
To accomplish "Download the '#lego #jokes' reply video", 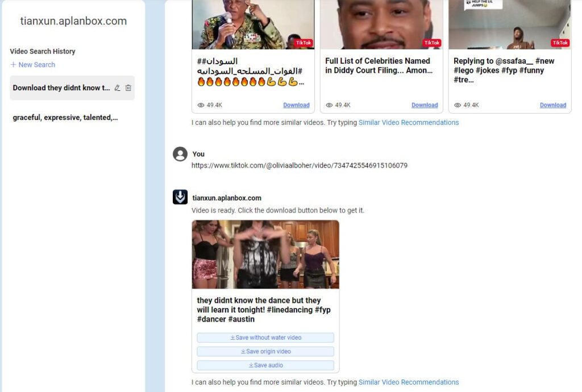I will click(x=553, y=105).
